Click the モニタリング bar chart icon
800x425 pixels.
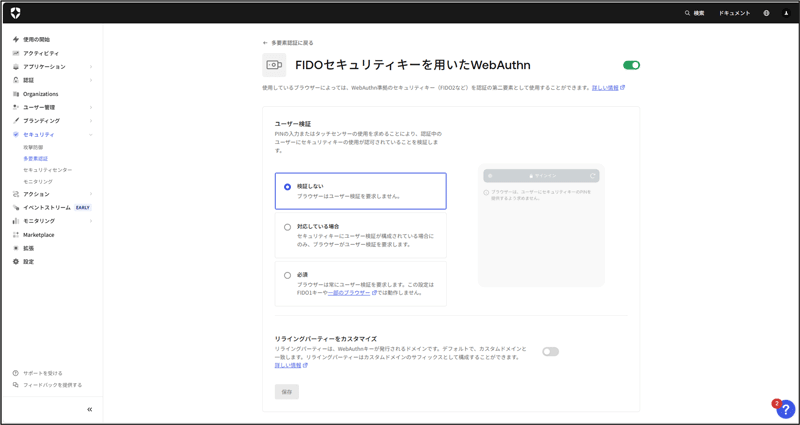[16, 221]
